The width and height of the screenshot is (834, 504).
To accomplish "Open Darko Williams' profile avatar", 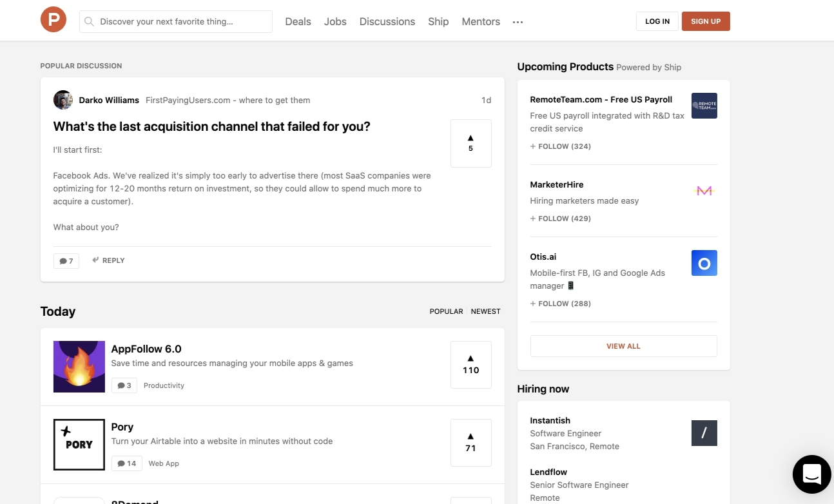I will [63, 100].
